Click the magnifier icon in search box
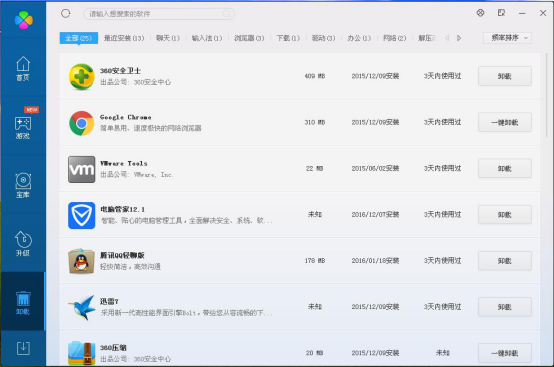Viewport: 554px width, 367px height. (226, 14)
